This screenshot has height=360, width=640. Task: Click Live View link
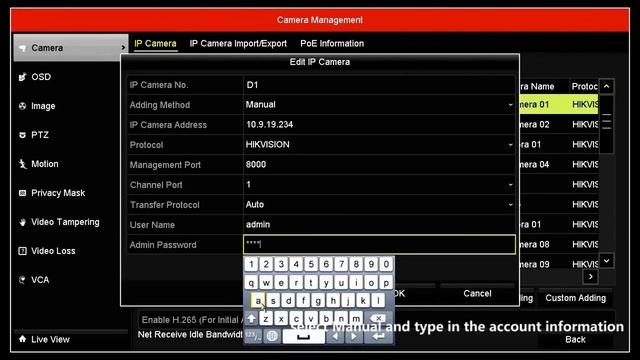pos(50,339)
